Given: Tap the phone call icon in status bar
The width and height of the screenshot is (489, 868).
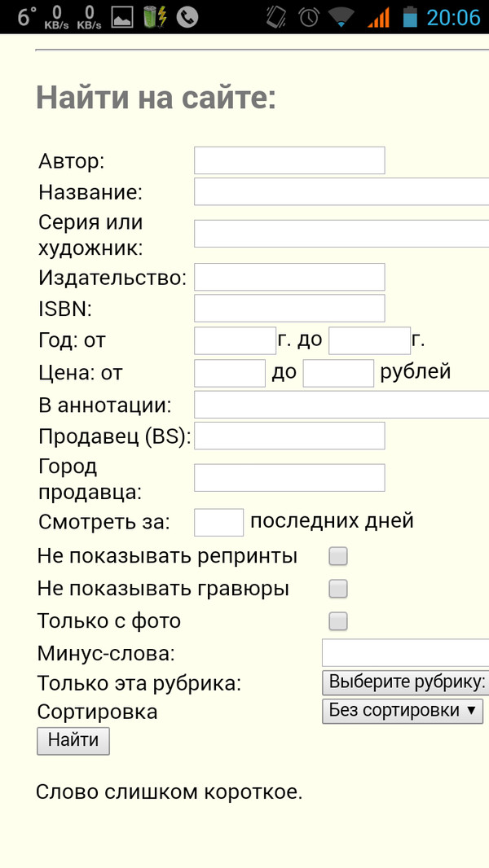Looking at the screenshot, I should (x=187, y=17).
